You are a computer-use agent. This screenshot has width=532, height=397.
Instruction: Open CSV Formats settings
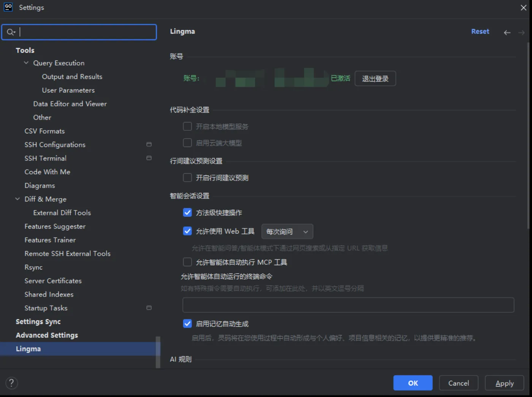click(x=44, y=131)
